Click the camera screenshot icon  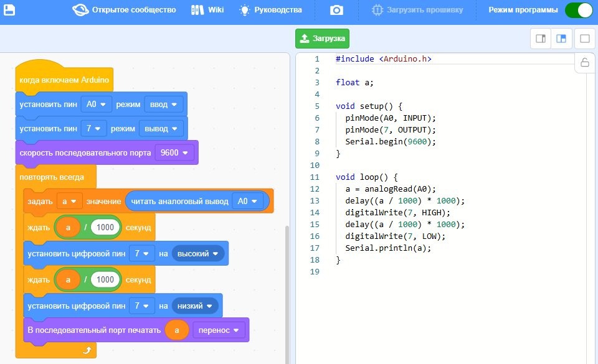click(x=336, y=10)
